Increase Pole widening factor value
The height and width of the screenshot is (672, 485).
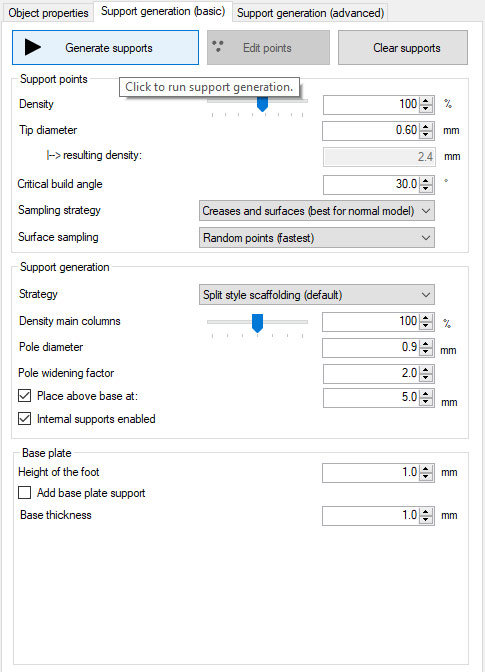(426, 369)
